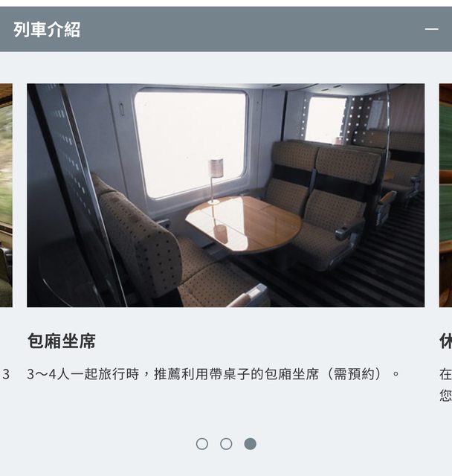Click the 包廂坐席 heading
This screenshot has height=476, width=452.
[x=62, y=341]
